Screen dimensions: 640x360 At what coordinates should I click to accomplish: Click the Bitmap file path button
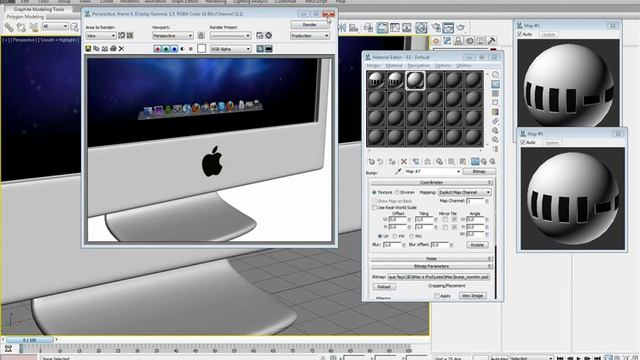pos(438,277)
